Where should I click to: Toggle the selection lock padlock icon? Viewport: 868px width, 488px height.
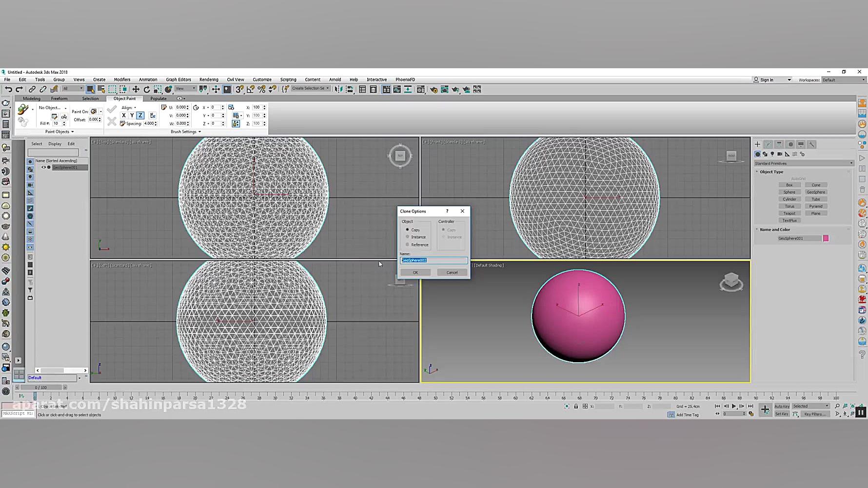576,406
